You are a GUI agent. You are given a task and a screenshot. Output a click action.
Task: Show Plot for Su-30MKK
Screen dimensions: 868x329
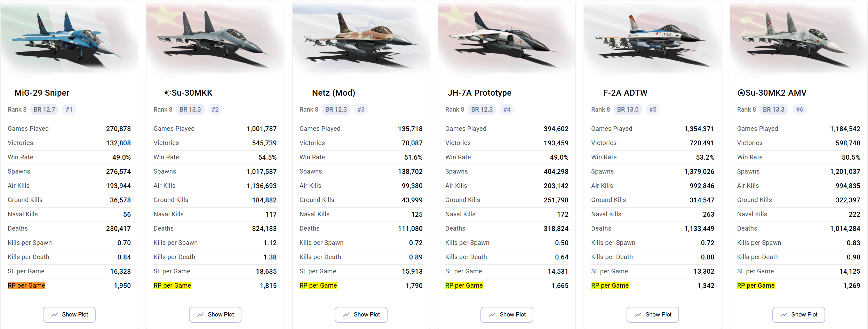tap(215, 314)
